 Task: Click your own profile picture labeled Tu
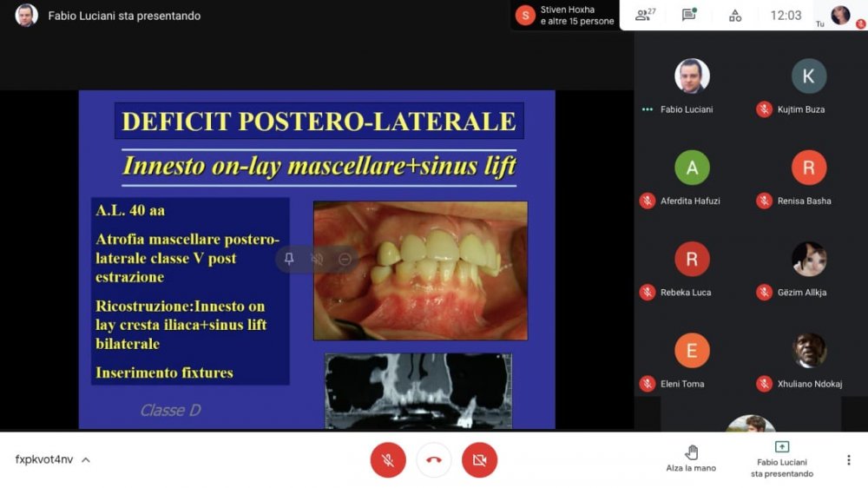click(x=840, y=15)
